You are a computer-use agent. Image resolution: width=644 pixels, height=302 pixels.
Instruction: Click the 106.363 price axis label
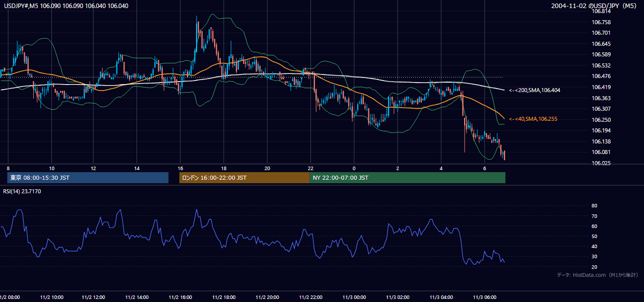tap(601, 98)
